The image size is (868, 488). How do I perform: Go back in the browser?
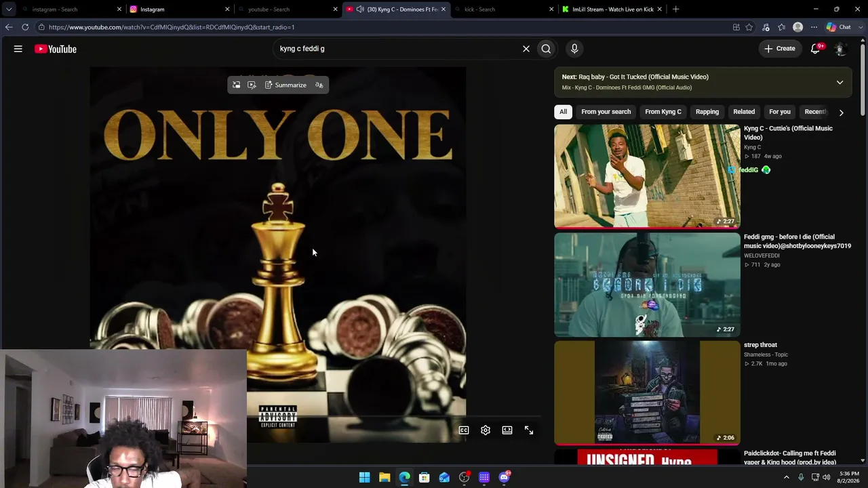coord(8,27)
